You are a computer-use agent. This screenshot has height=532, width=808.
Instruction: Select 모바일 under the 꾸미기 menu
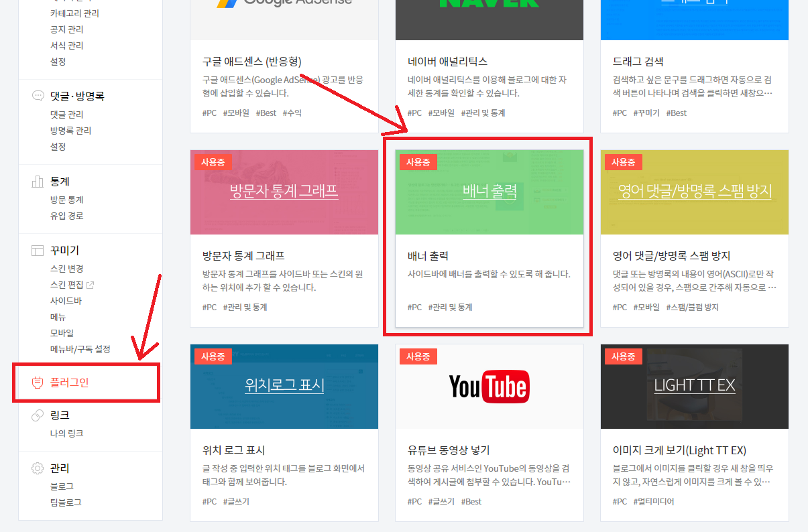click(62, 332)
